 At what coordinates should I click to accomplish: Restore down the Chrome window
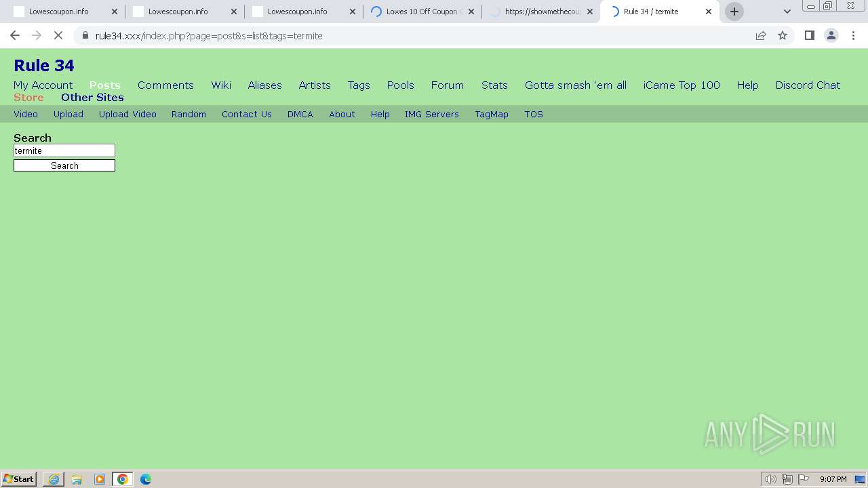pyautogui.click(x=828, y=5)
